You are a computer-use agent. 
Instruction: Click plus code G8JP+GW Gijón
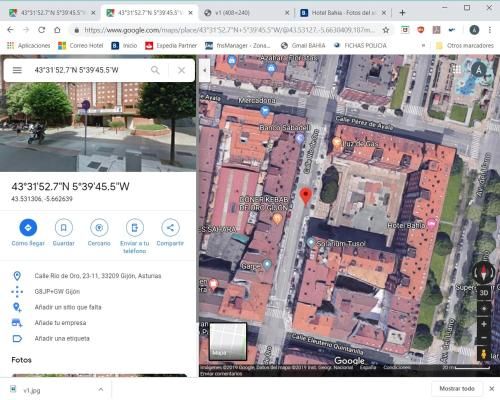(x=57, y=292)
